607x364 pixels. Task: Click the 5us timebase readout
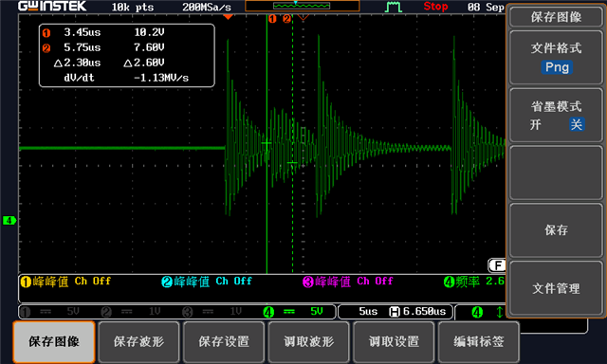368,312
